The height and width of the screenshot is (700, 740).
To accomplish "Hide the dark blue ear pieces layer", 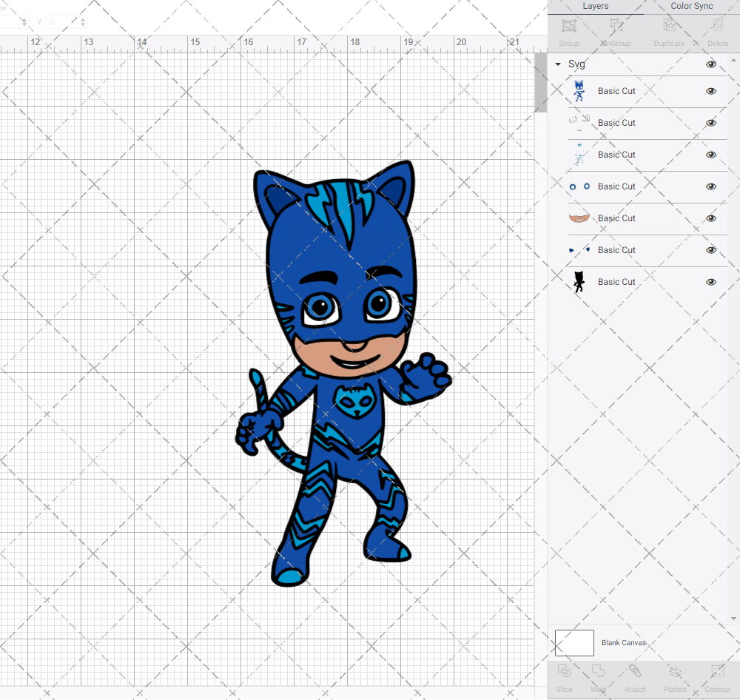I will click(x=711, y=250).
